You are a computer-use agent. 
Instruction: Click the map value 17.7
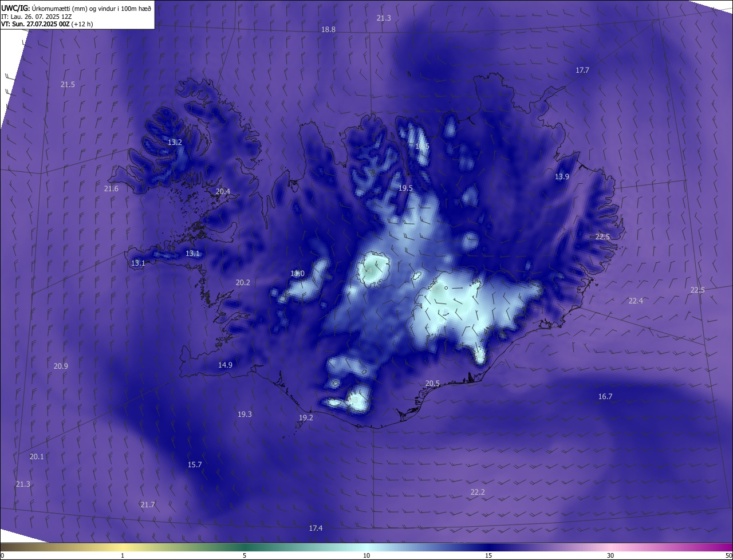[582, 70]
